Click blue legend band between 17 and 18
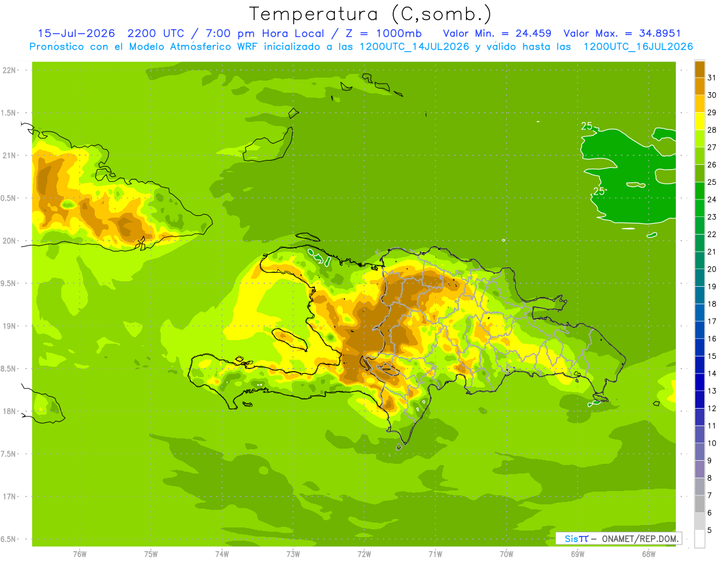 pyautogui.click(x=699, y=312)
